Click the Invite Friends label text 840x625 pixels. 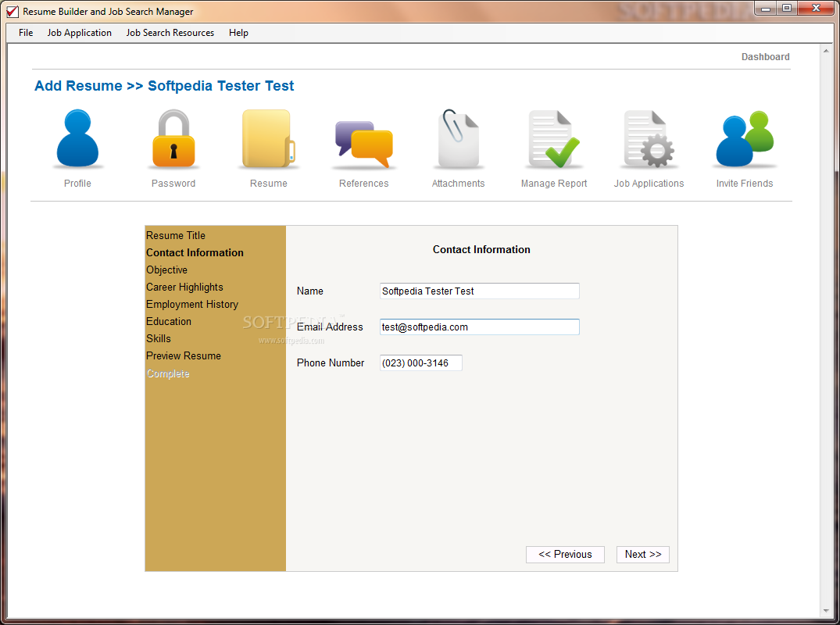pyautogui.click(x=745, y=183)
